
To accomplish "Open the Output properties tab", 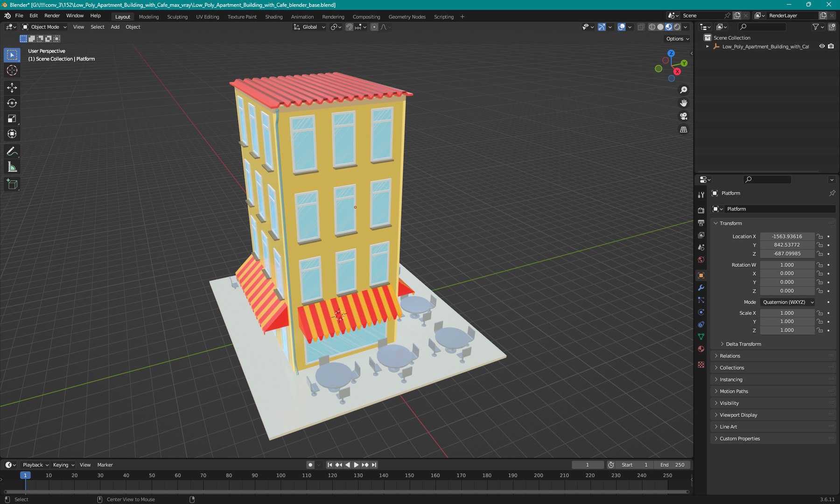I will tap(701, 223).
